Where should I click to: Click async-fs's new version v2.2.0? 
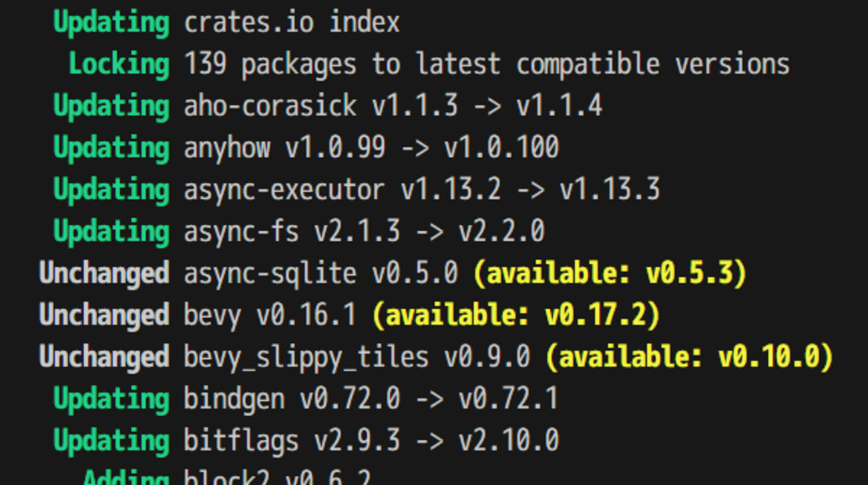pyautogui.click(x=501, y=232)
